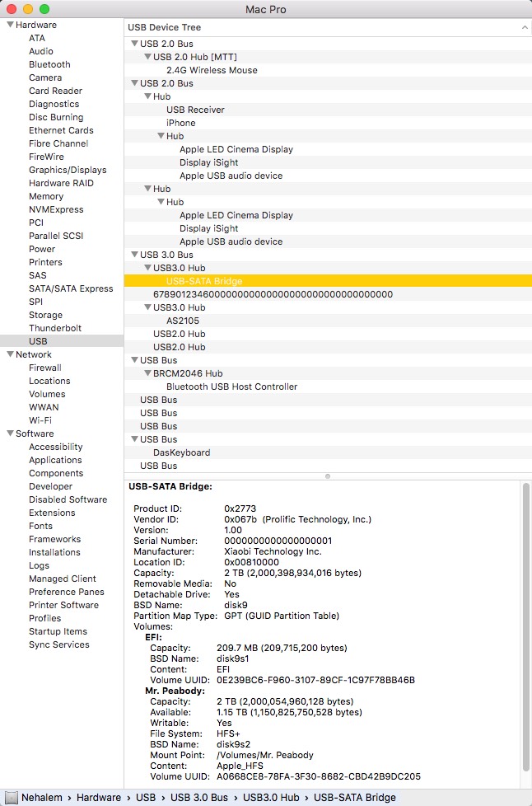Show Power information
Viewport: 532px width, 806px height.
42,250
